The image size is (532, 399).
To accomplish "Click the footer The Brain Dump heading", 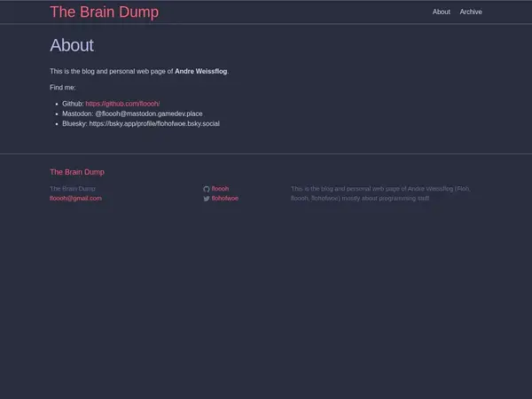I will coord(77,172).
